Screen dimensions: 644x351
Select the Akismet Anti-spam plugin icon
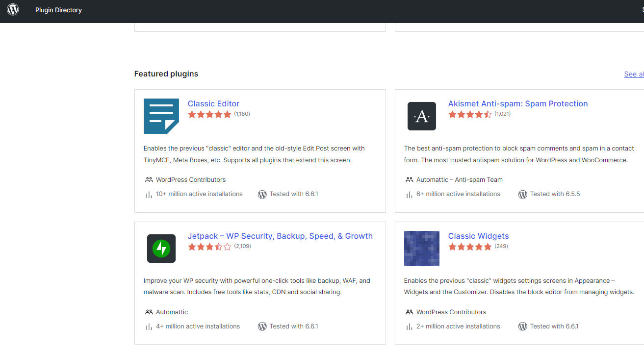pyautogui.click(x=421, y=116)
